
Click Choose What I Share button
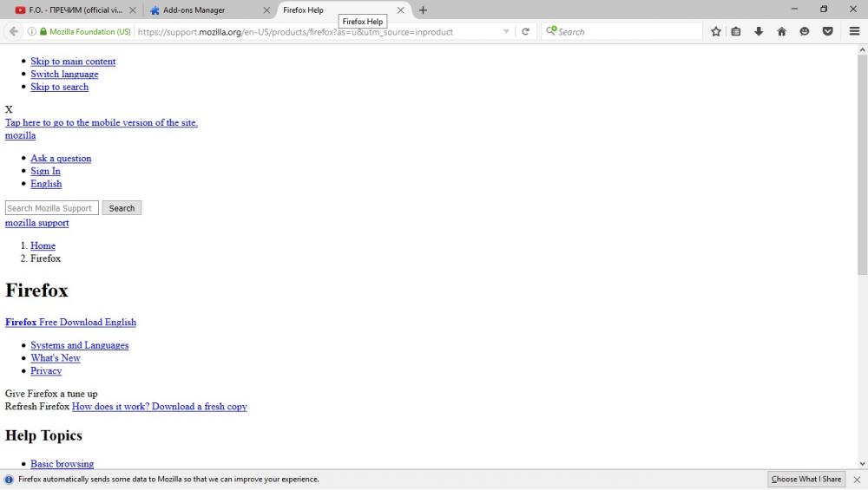pyautogui.click(x=806, y=480)
